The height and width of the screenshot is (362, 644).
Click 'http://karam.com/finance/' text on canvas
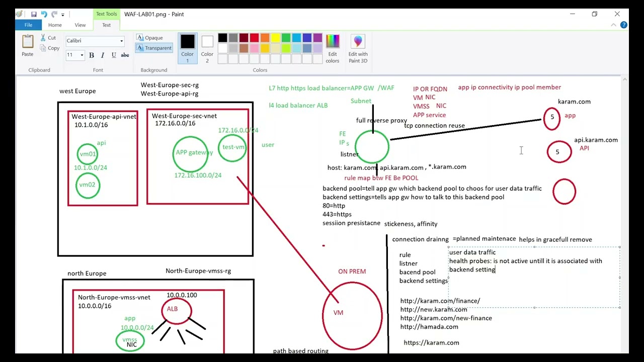440,301
